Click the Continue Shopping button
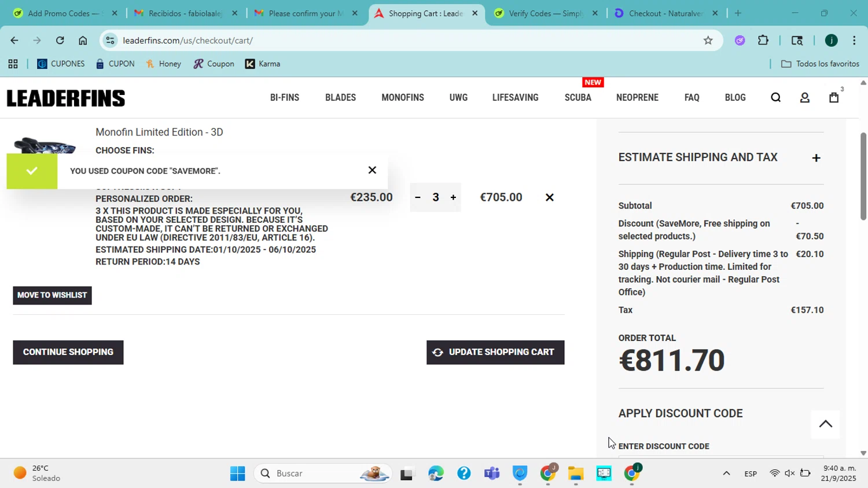This screenshot has height=488, width=868. point(68,353)
